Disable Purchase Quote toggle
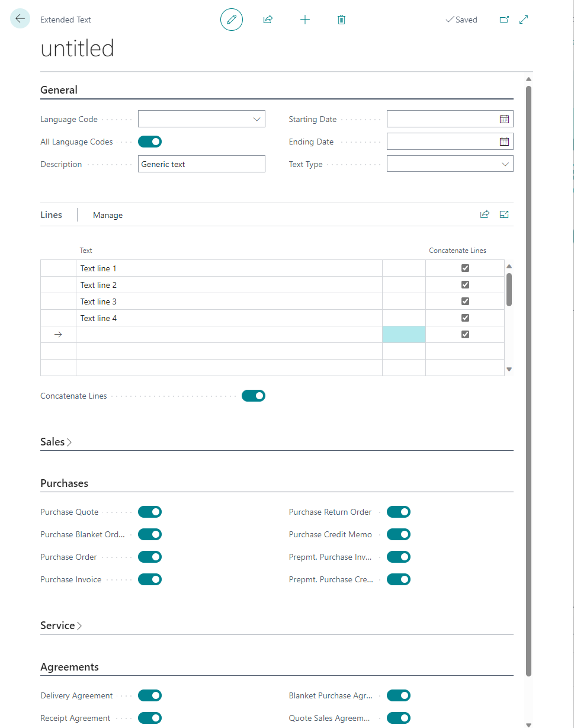This screenshot has height=728, width=574. tap(150, 512)
